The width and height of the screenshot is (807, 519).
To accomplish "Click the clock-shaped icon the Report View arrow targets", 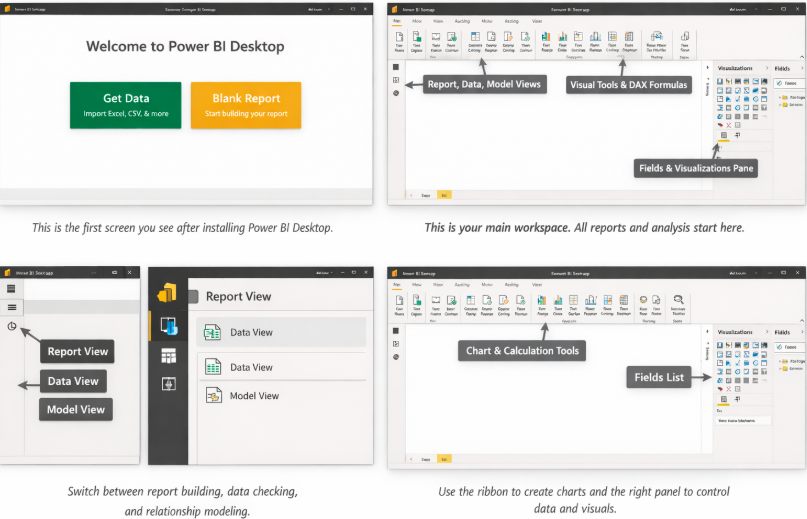I will [11, 326].
